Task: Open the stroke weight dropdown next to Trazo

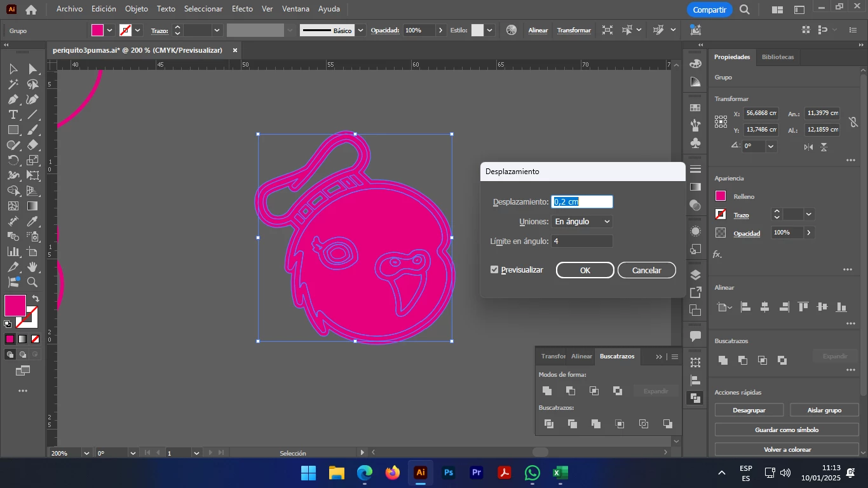Action: 217,30
